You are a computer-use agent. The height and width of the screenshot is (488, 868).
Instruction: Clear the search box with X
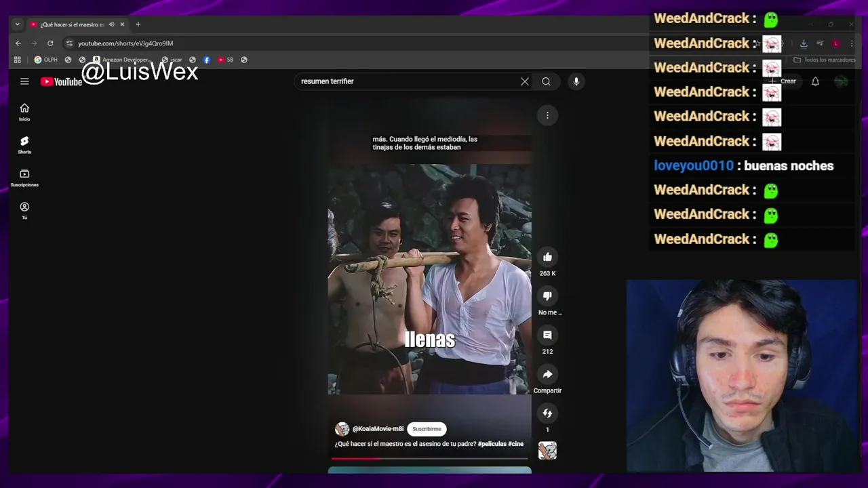point(524,81)
